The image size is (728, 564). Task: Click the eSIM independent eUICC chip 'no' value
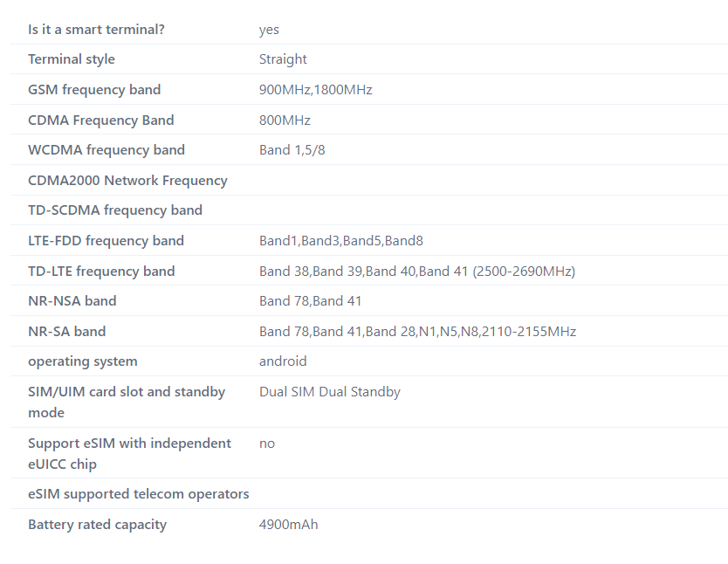coord(267,444)
